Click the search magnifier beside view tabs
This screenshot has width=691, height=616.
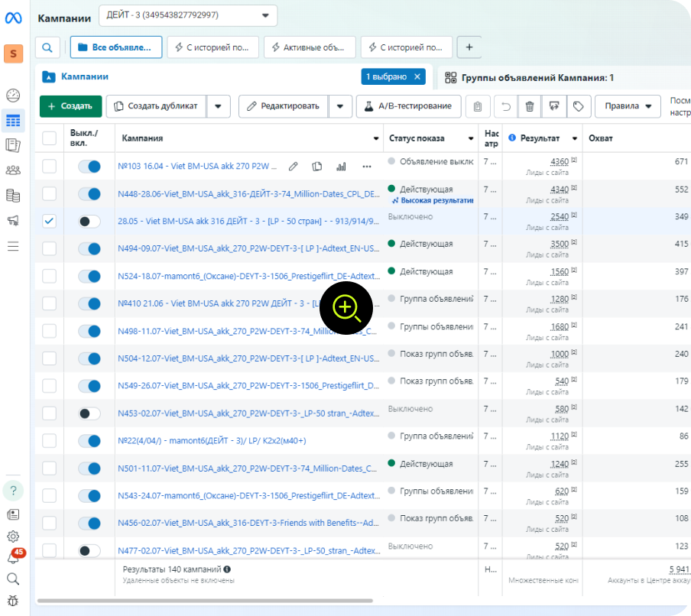(47, 47)
